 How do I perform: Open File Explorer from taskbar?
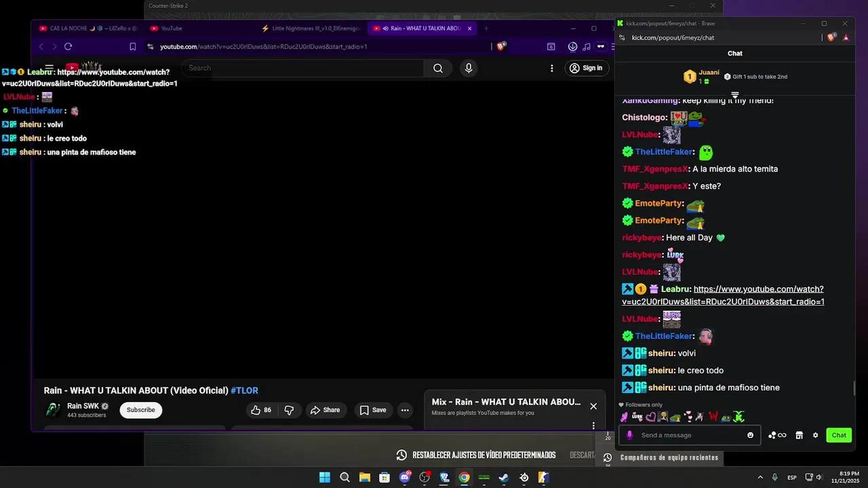tap(364, 477)
